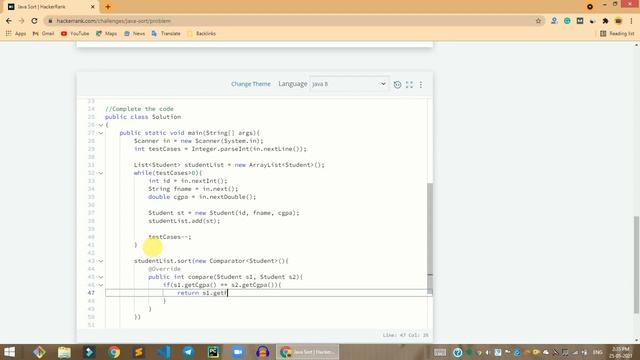Open the Translate bookmark
Viewport: 640px width, 360px height.
166,33
